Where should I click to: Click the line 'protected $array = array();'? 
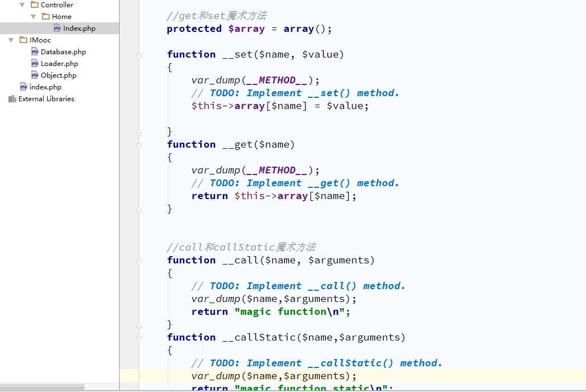point(249,29)
